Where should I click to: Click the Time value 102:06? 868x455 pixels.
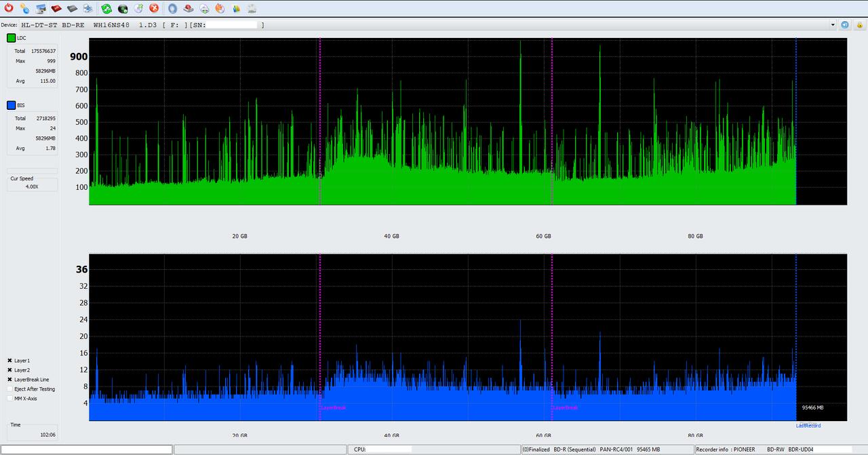coord(48,435)
